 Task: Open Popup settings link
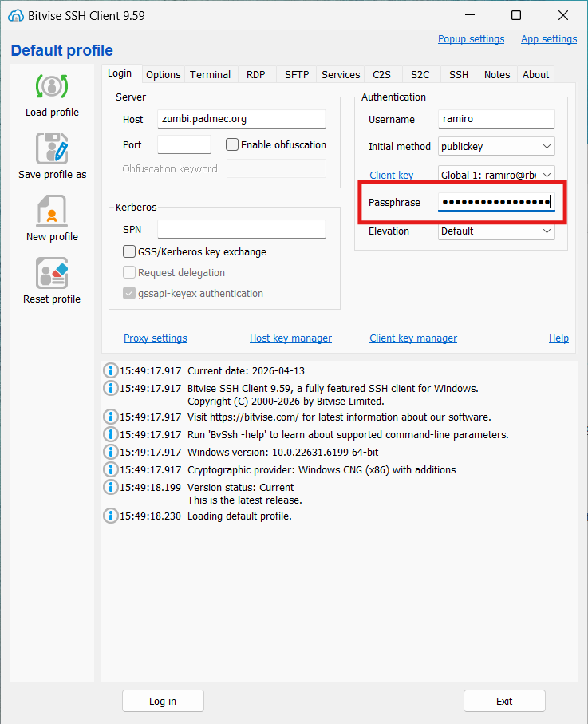(x=471, y=39)
